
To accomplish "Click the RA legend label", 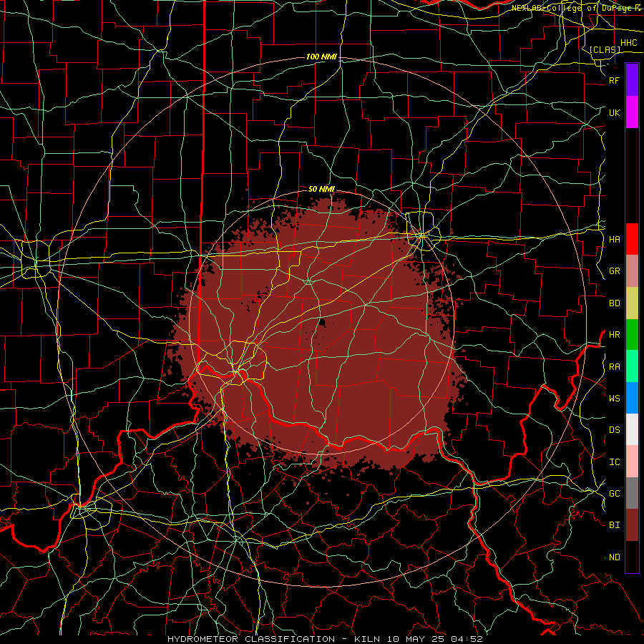I will [x=615, y=367].
